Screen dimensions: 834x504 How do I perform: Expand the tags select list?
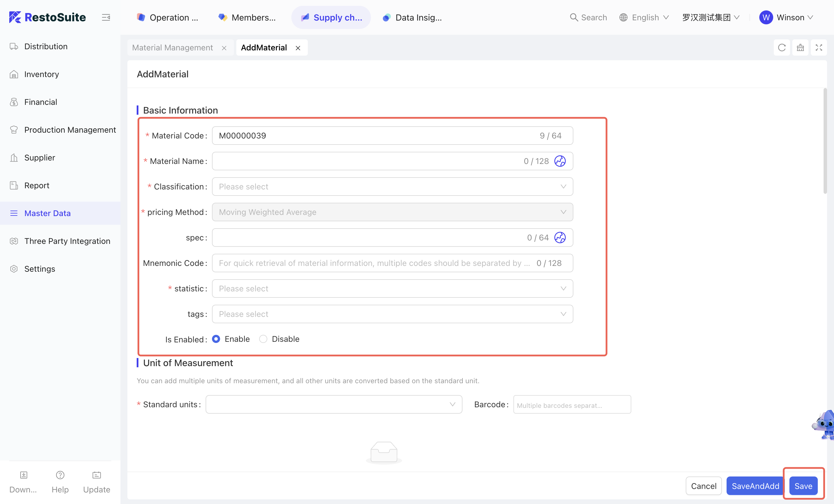[x=392, y=314]
